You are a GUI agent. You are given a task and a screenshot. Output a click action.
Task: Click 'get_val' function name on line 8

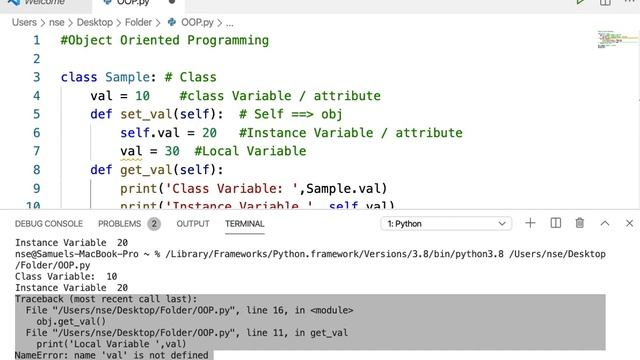(146, 170)
